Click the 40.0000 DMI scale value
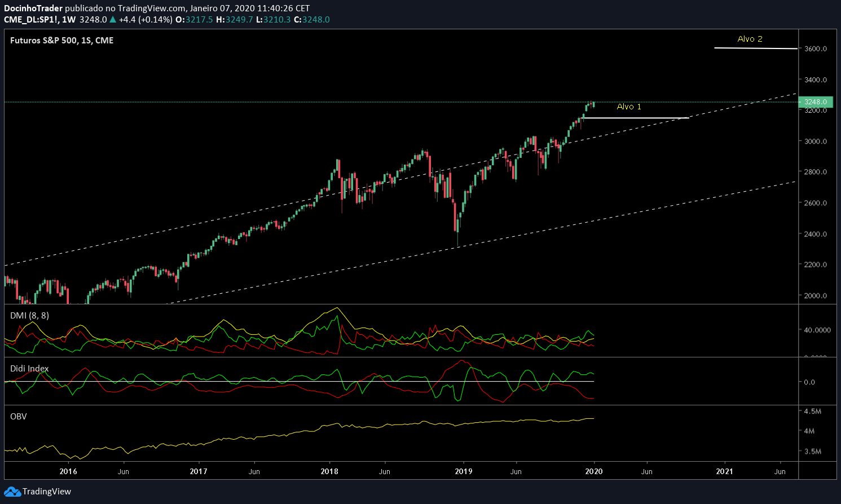This screenshot has width=841, height=504. click(817, 330)
